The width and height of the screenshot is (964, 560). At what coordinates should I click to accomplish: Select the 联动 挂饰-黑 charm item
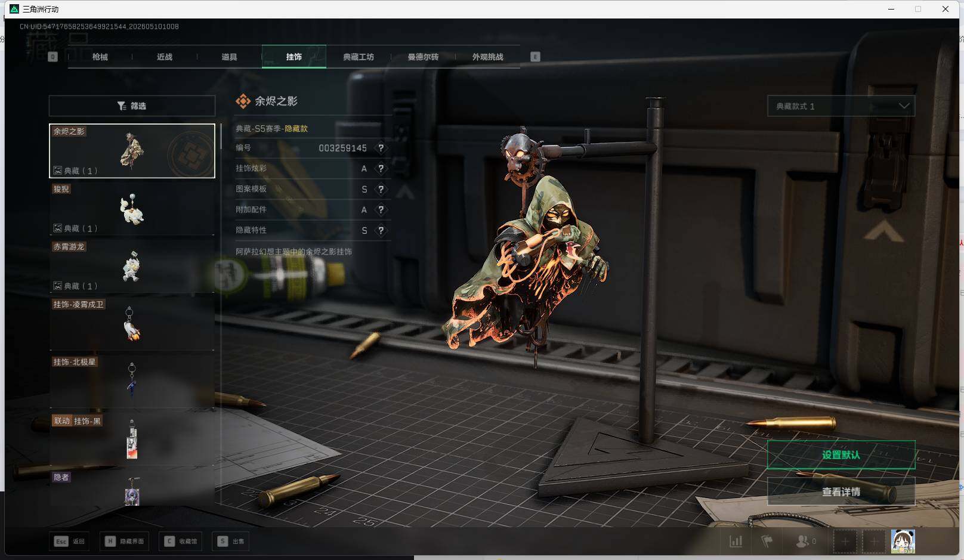point(132,440)
